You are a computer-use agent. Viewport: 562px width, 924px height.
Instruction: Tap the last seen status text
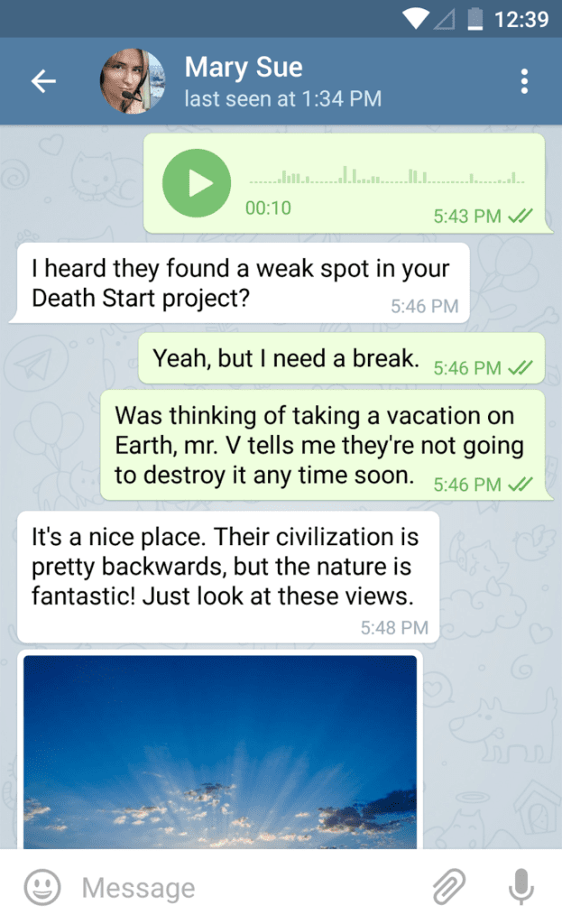coord(282,99)
